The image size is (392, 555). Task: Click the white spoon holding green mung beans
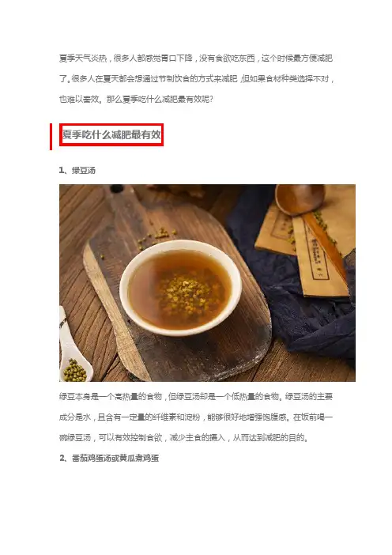point(73,350)
